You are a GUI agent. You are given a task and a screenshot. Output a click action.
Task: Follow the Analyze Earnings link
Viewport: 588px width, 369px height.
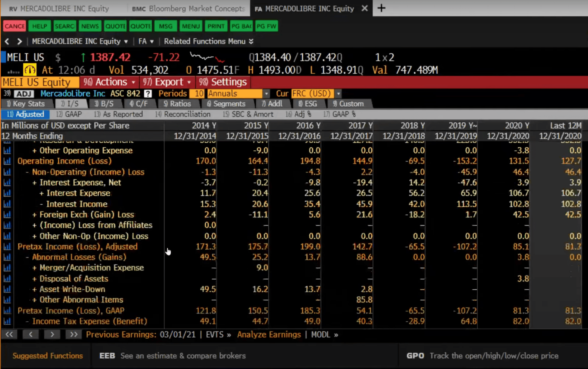pos(269,335)
